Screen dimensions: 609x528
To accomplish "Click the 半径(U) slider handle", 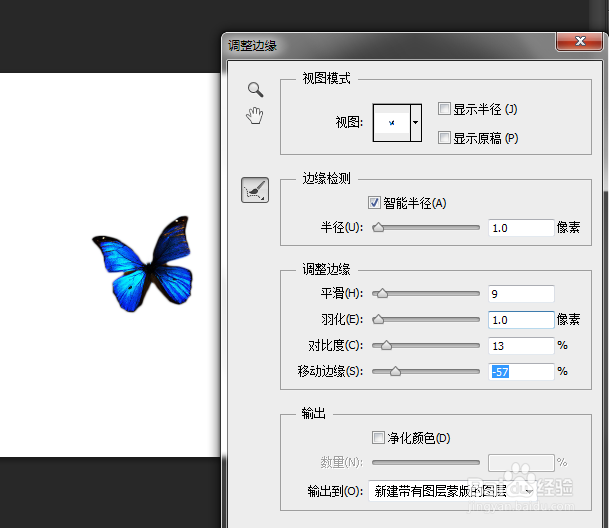I will (x=378, y=228).
